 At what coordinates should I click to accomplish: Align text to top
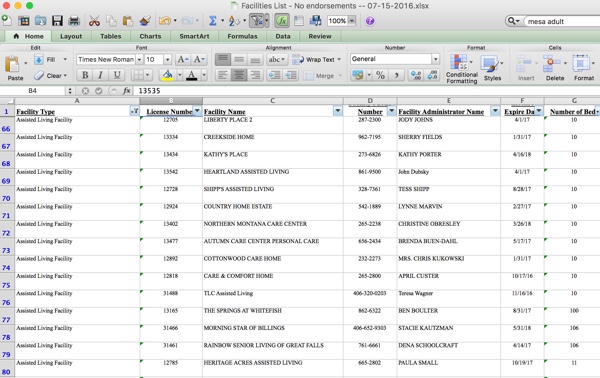tap(223, 59)
